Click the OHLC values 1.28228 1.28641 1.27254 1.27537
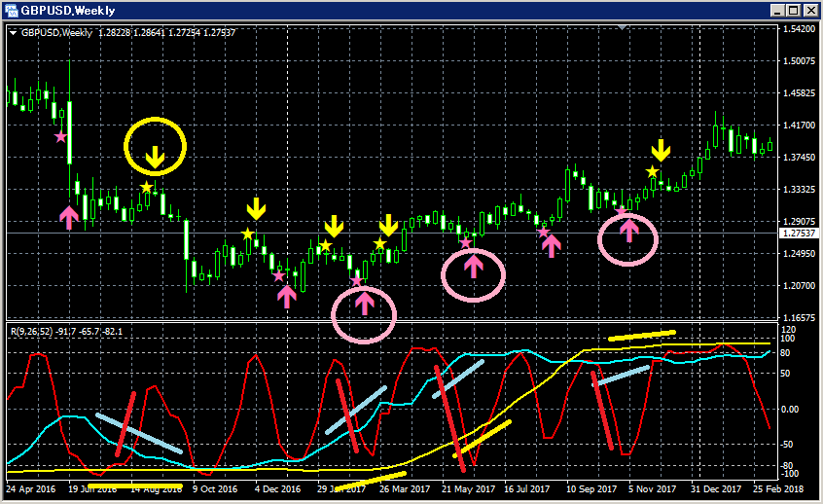The width and height of the screenshot is (823, 504). (x=167, y=33)
